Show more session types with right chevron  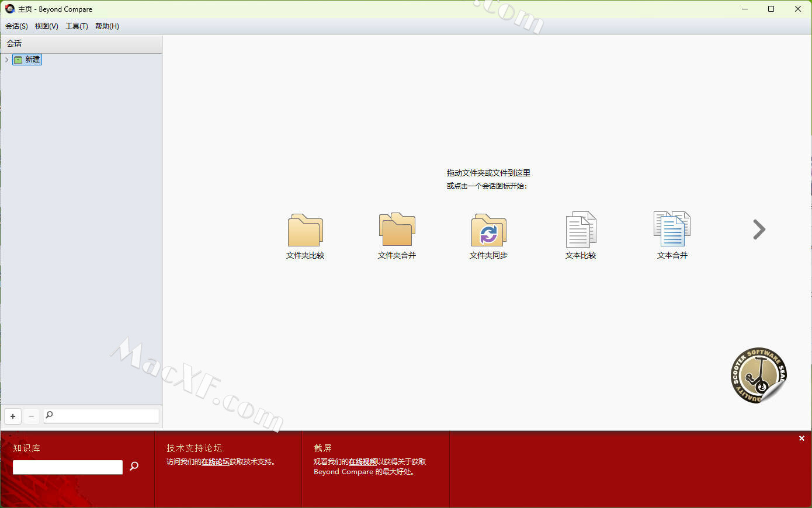pyautogui.click(x=759, y=229)
